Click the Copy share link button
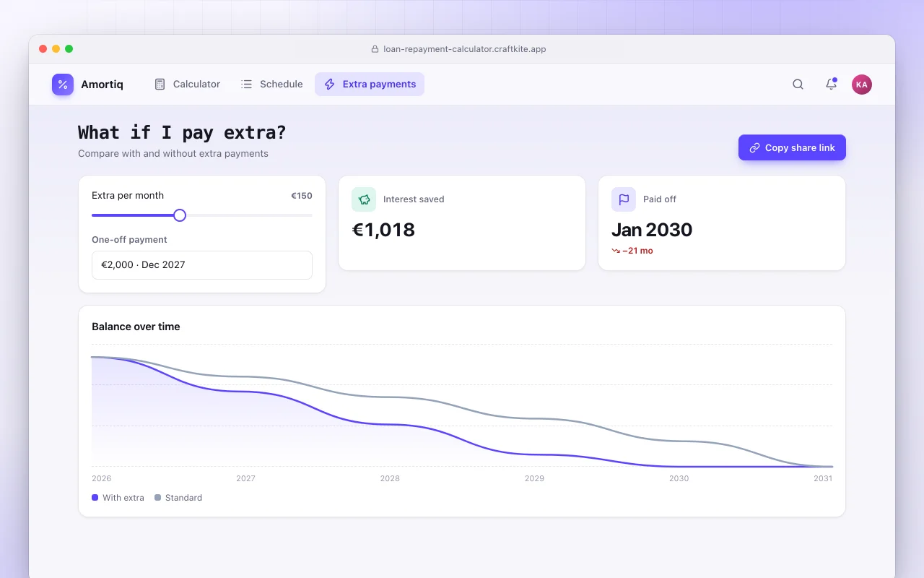This screenshot has height=578, width=924. [792, 147]
